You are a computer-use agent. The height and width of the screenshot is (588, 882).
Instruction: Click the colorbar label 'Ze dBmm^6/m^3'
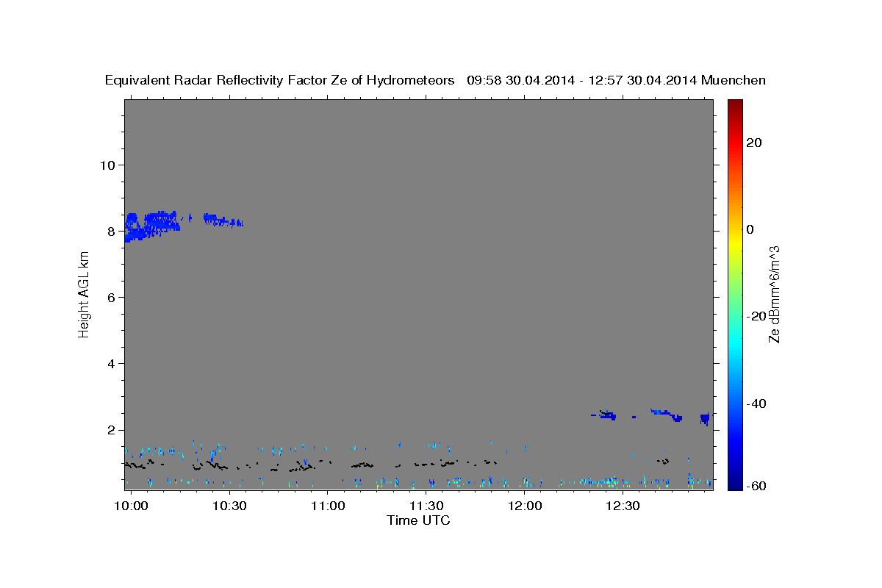774,295
